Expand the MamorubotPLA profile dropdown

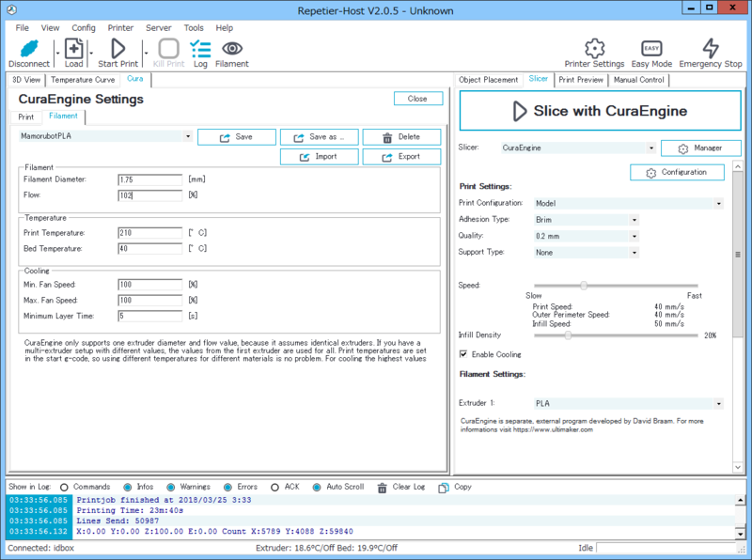[188, 136]
